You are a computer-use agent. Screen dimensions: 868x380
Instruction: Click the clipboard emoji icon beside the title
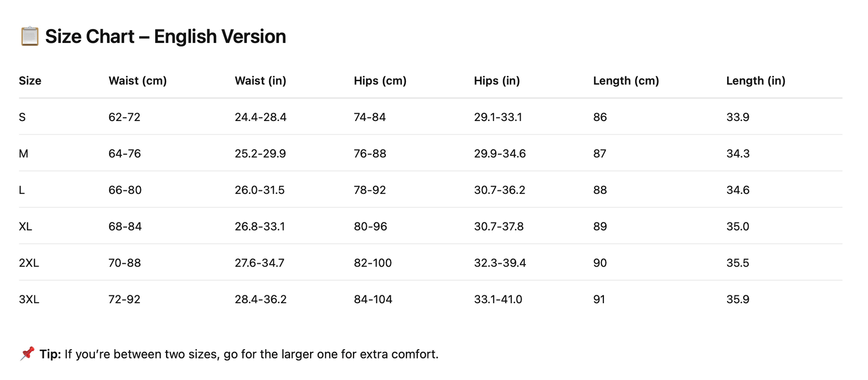(29, 36)
